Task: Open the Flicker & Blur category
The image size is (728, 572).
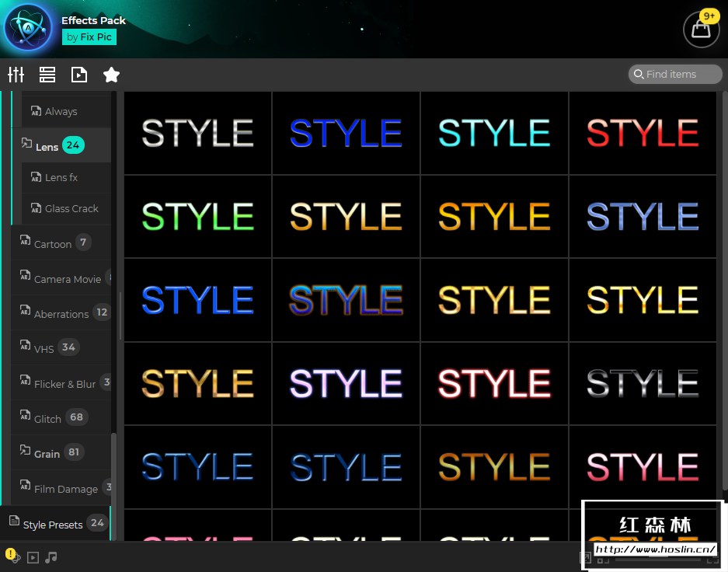Action: 61,382
